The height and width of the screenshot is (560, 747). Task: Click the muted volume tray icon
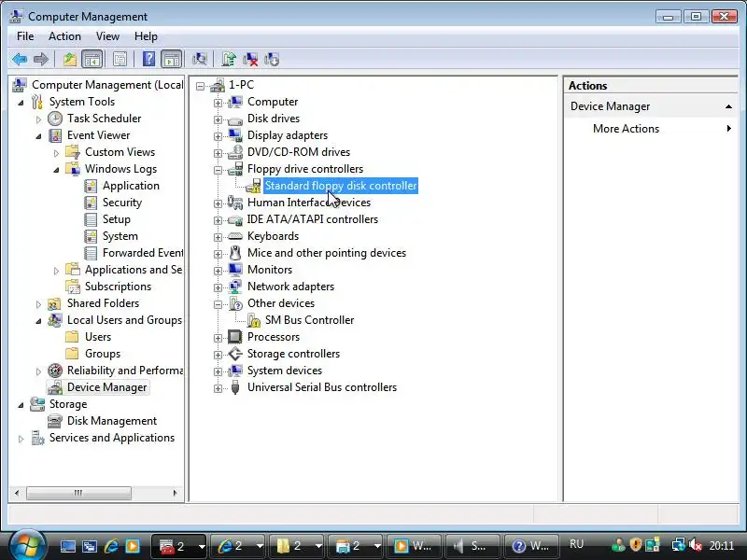click(696, 545)
